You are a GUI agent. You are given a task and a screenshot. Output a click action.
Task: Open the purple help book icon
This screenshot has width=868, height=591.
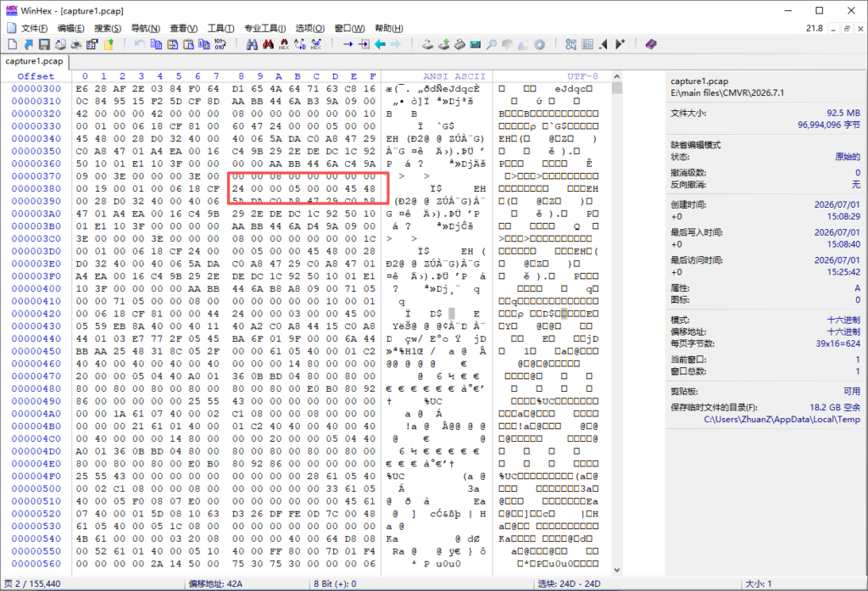(651, 44)
